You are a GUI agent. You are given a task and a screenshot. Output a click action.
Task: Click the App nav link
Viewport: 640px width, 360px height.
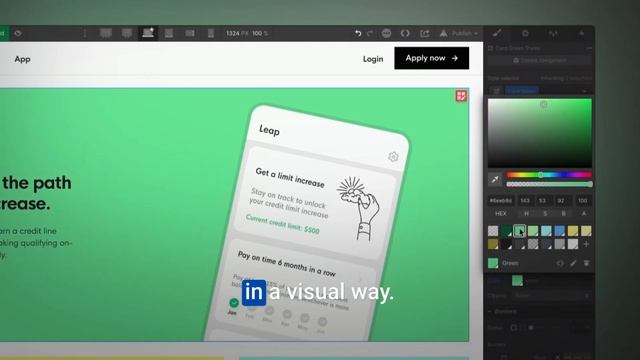coord(22,59)
